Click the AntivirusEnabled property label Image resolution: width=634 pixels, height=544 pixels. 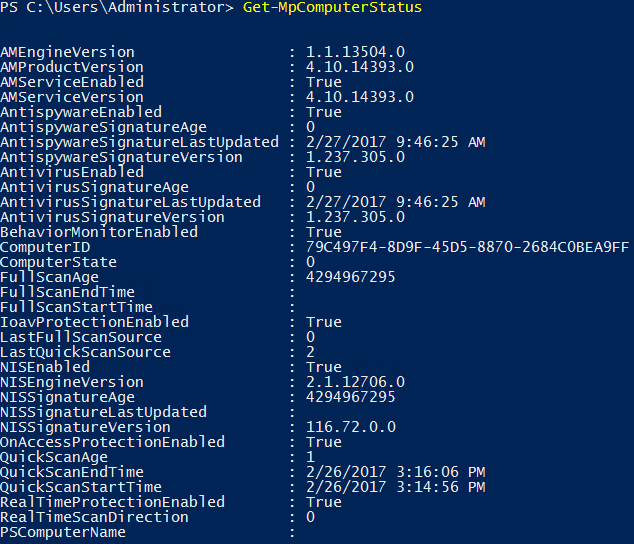tap(72, 172)
